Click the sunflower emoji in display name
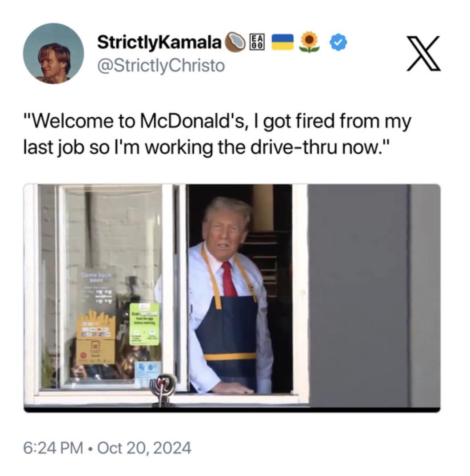Viewport: 470px width, 476px height. 309,42
